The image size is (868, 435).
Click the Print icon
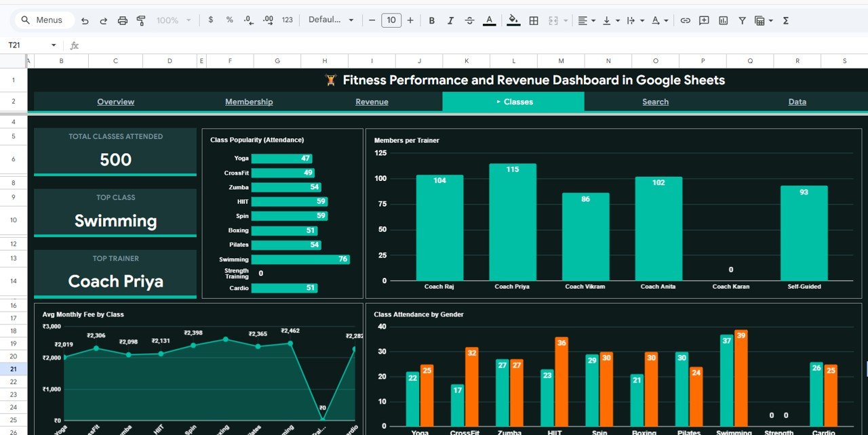coord(122,20)
